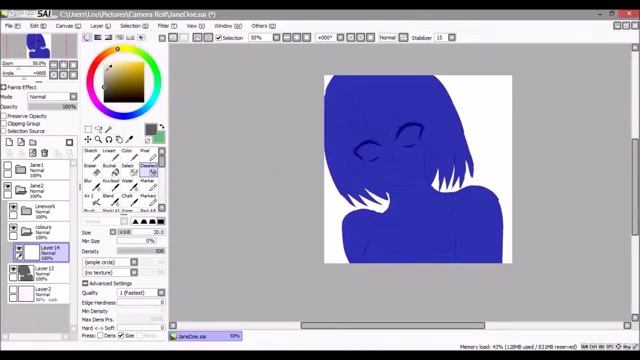Disable pressure Size checkbox

pos(121,336)
